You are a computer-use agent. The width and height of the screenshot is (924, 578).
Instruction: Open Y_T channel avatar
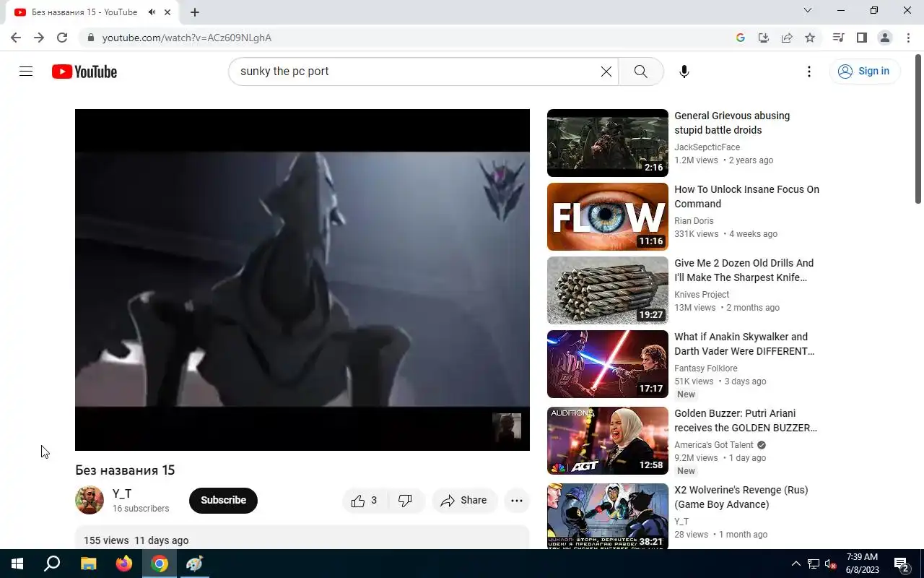pos(90,500)
